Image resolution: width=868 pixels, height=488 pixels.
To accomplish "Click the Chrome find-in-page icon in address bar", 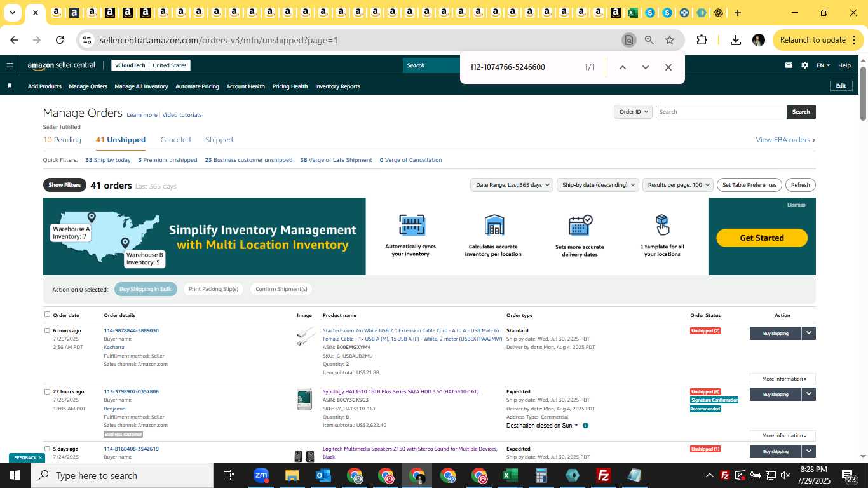I will (x=628, y=40).
